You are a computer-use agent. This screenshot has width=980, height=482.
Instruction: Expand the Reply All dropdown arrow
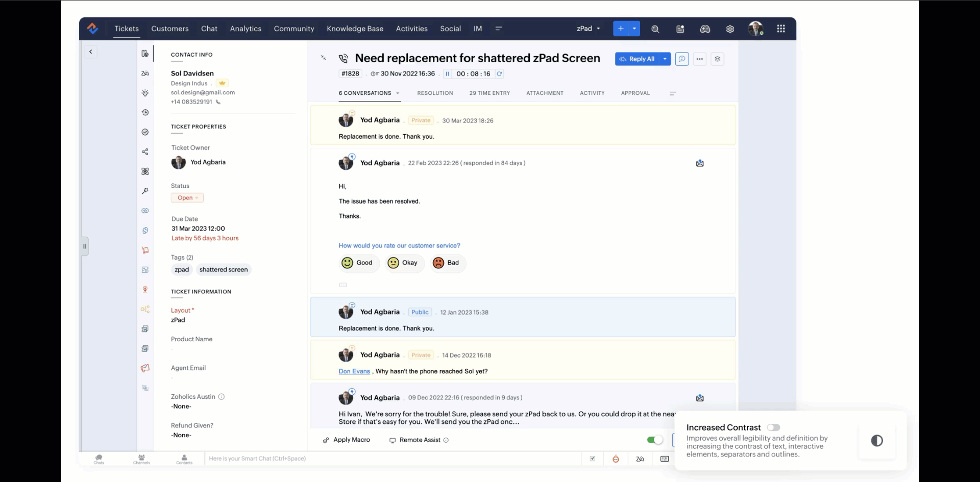(665, 59)
